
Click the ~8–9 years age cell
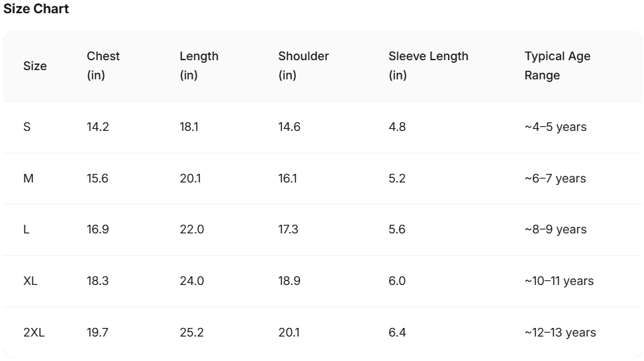tap(555, 229)
